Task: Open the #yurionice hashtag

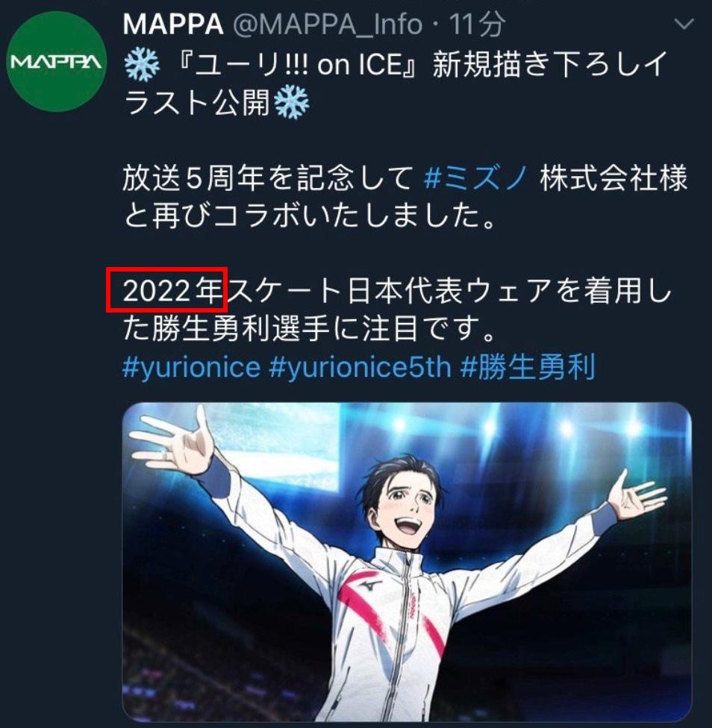Action: pos(191,367)
